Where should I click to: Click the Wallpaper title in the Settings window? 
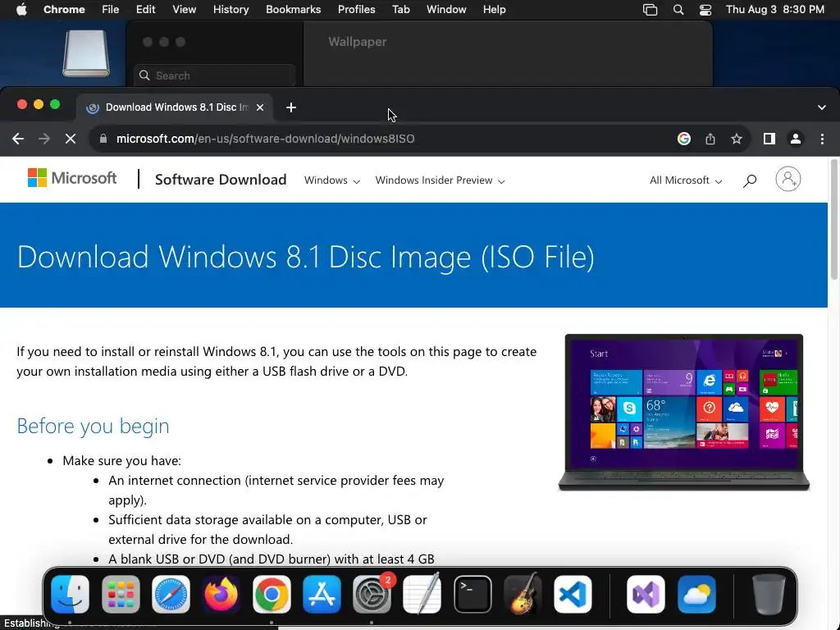358,42
